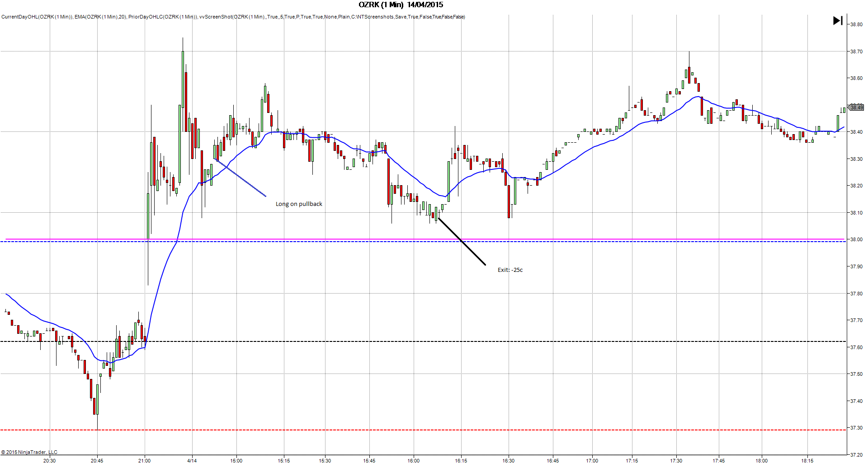
Task: Click the 38.20 price axis label
Action: point(856,186)
